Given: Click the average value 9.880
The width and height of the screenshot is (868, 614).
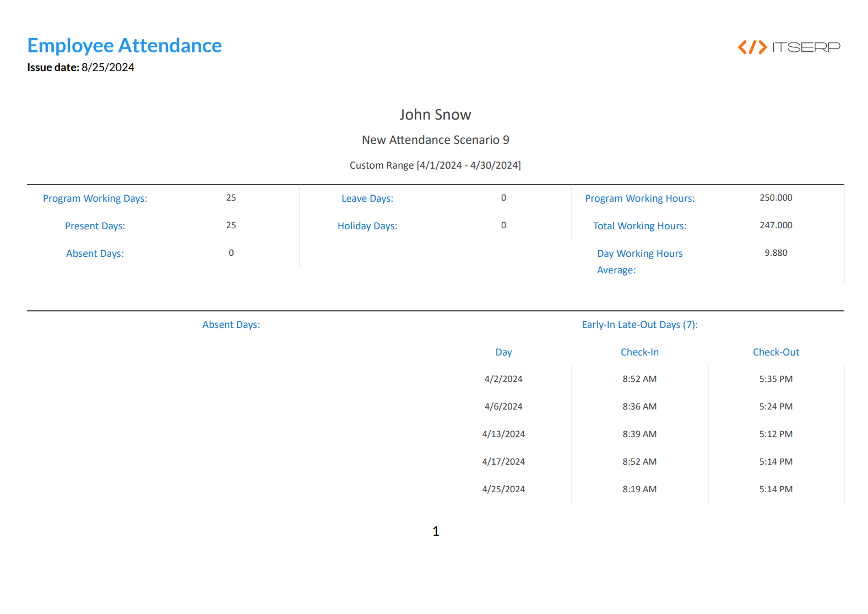Looking at the screenshot, I should pos(776,253).
